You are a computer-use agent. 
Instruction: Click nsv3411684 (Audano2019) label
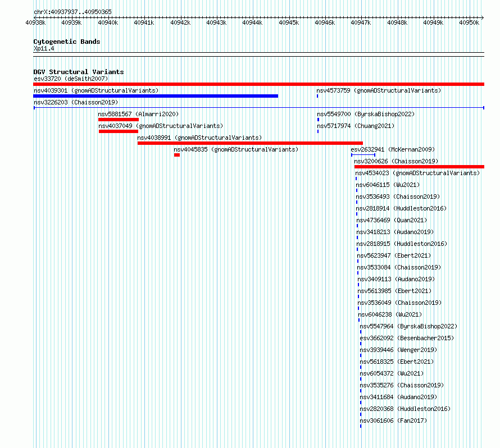[x=398, y=397]
